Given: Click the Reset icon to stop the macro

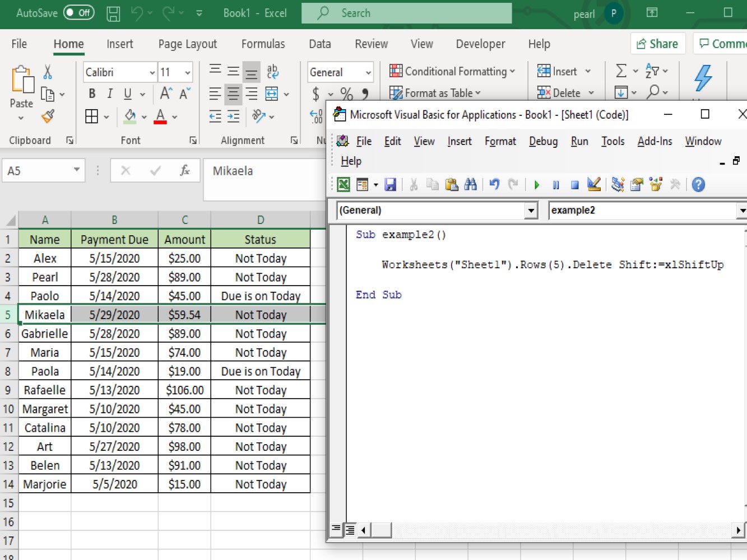Looking at the screenshot, I should pos(574,184).
